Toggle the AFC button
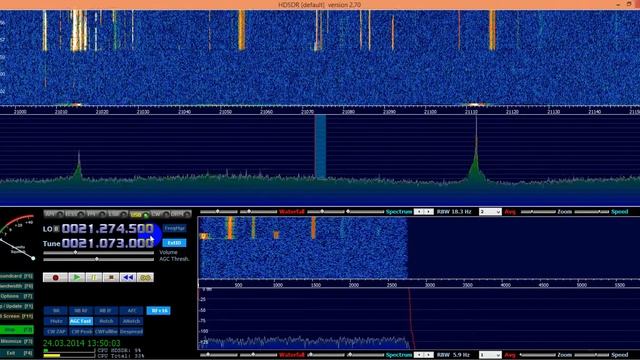 click(131, 311)
